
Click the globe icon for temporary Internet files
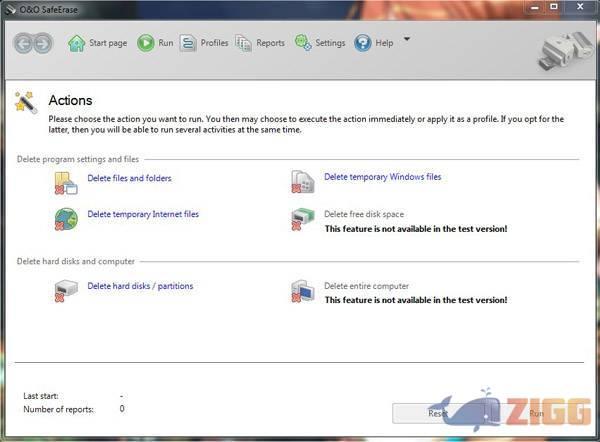(x=66, y=218)
